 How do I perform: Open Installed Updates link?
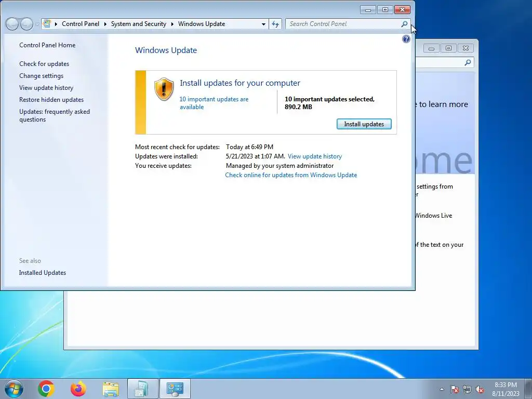point(43,273)
